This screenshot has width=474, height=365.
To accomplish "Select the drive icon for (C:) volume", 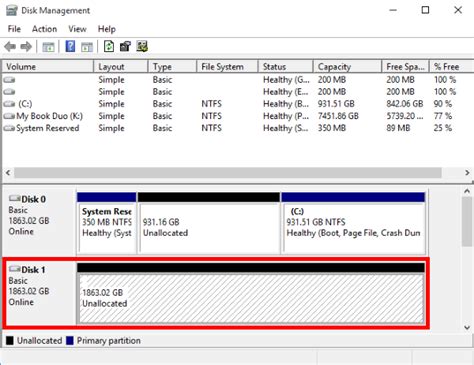I will click(9, 104).
